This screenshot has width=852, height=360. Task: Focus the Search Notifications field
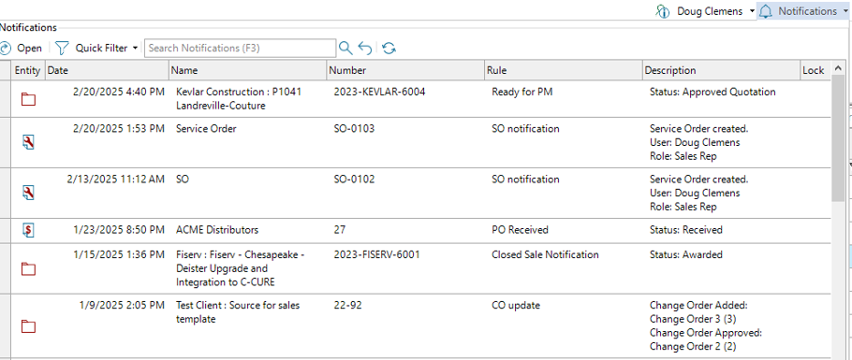coord(240,48)
